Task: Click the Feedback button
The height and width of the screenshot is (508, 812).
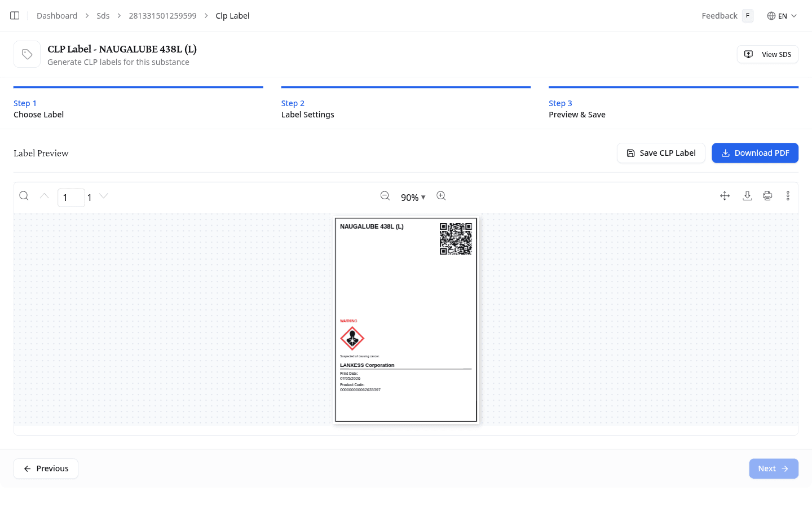Action: [x=727, y=16]
